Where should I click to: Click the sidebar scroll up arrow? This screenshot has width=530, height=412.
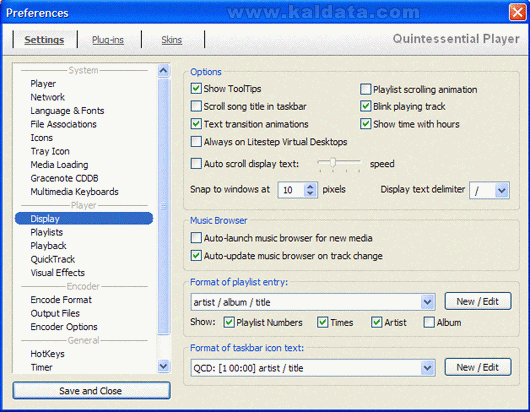(164, 70)
